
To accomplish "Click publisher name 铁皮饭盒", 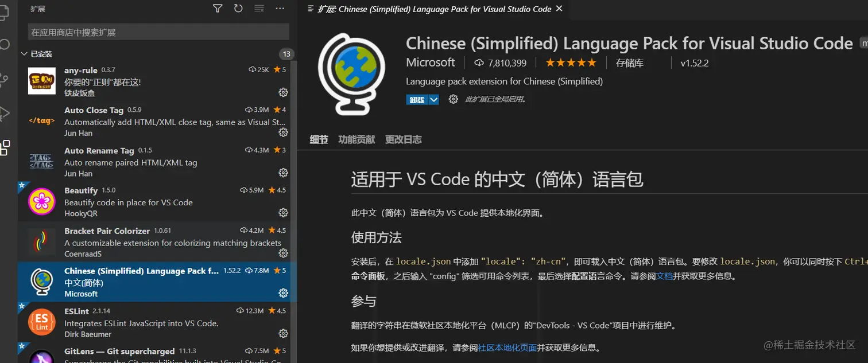I will [x=80, y=93].
